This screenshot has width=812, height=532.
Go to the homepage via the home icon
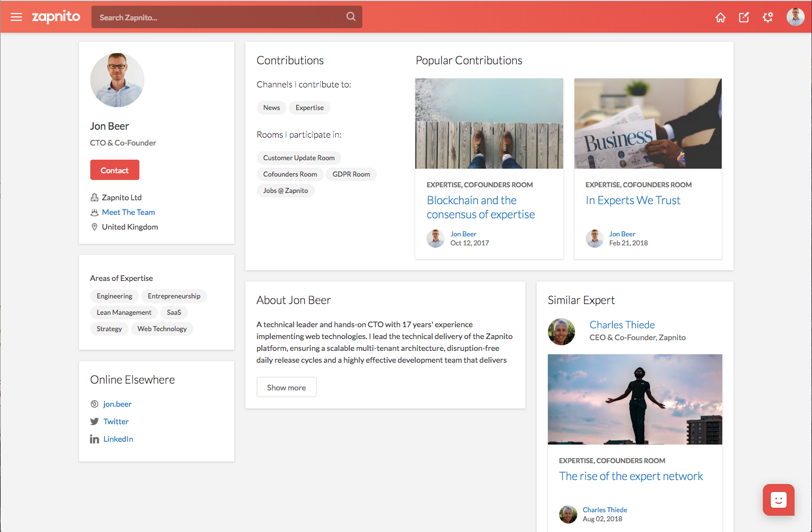[720, 17]
